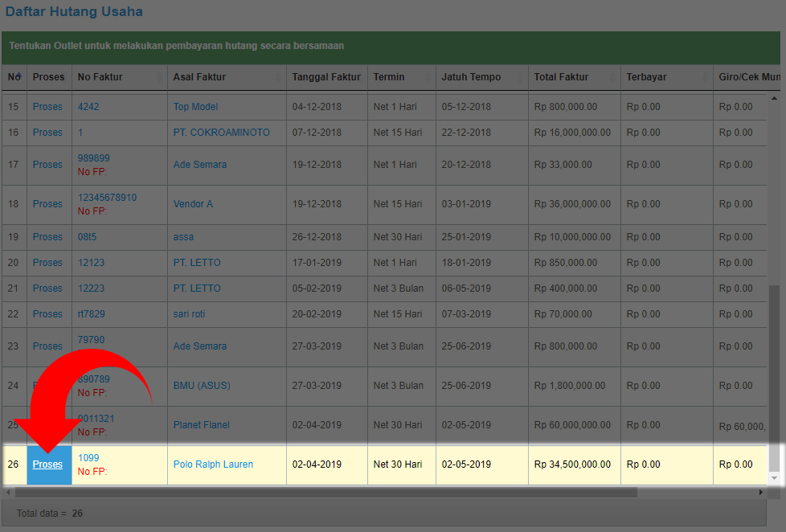Image resolution: width=786 pixels, height=532 pixels.
Task: Click Tentukan Outlet green banner text
Action: pos(177,46)
